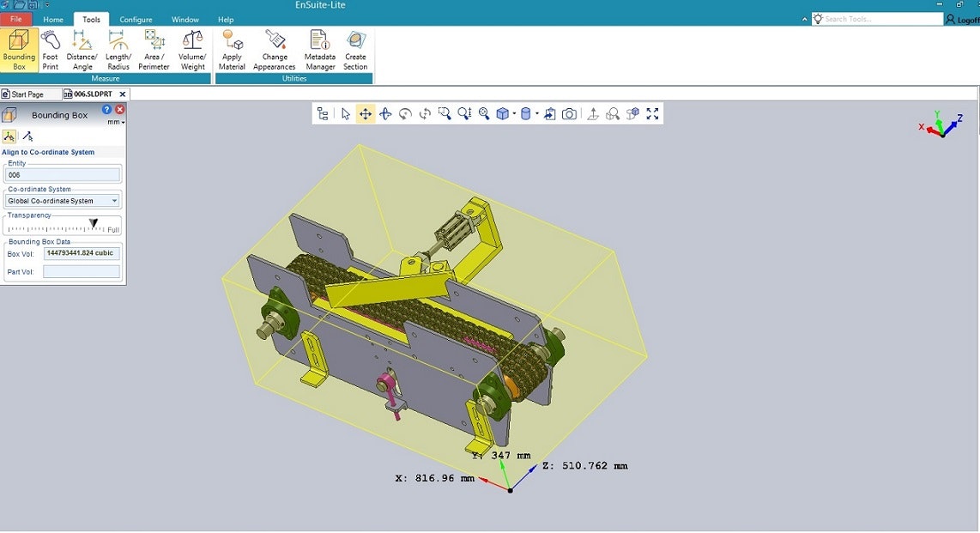Open Bounding Box help question mark
Image resolution: width=980 pixels, height=533 pixels.
[107, 109]
